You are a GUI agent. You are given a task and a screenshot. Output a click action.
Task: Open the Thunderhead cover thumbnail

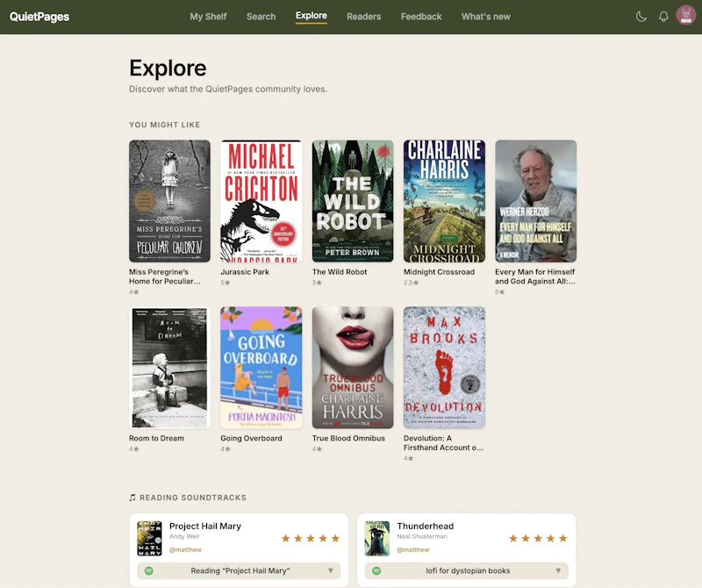pyautogui.click(x=377, y=538)
